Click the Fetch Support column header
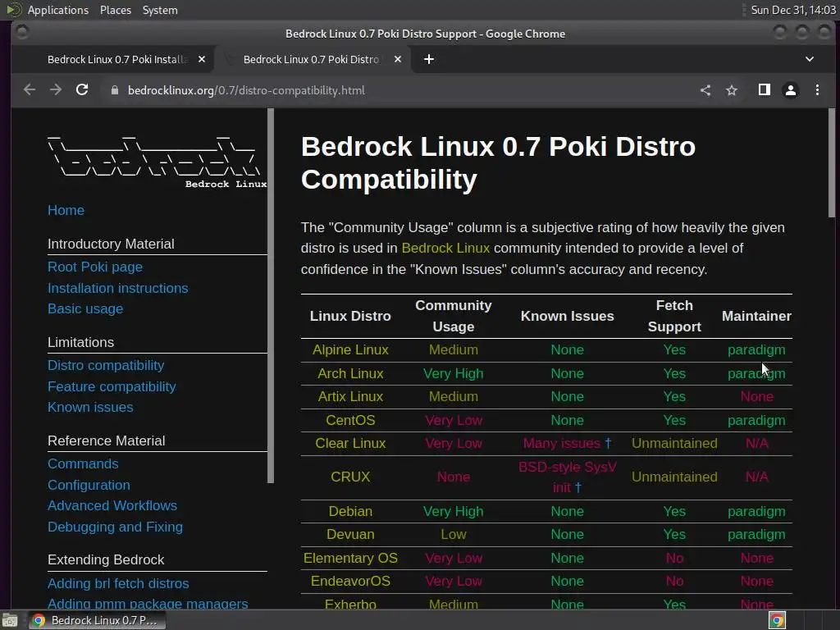 point(674,316)
